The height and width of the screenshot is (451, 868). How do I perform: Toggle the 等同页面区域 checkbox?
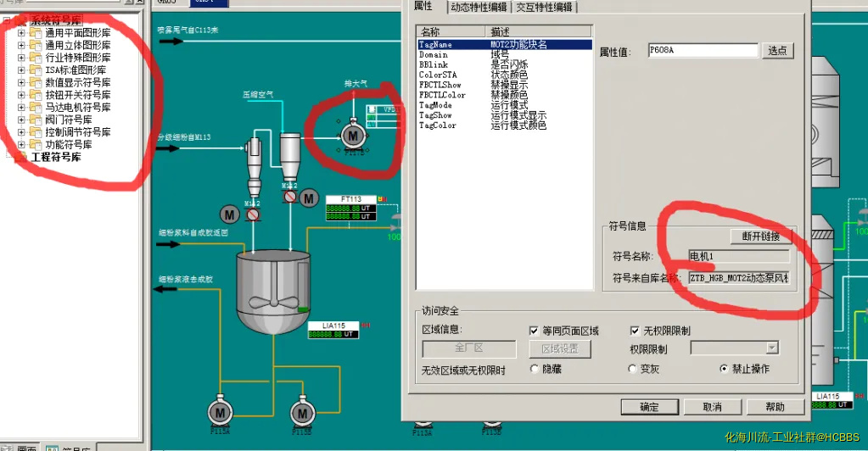coord(534,331)
